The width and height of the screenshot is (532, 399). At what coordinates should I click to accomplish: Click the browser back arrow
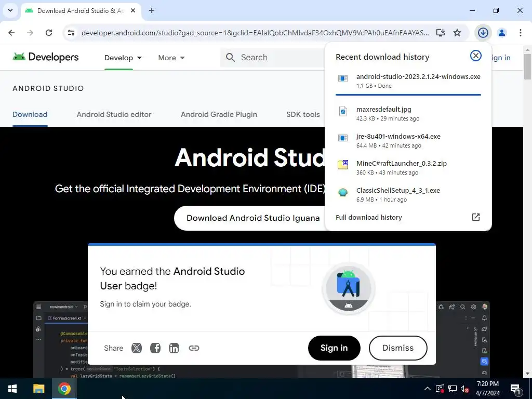click(x=11, y=33)
